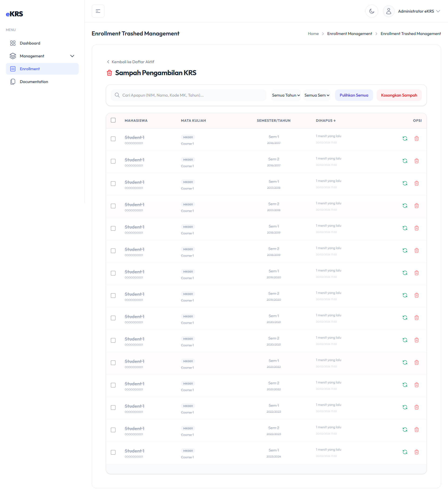This screenshot has height=495, width=448.
Task: Click Enrollment Trashed Management breadcrumb
Action: (x=411, y=34)
